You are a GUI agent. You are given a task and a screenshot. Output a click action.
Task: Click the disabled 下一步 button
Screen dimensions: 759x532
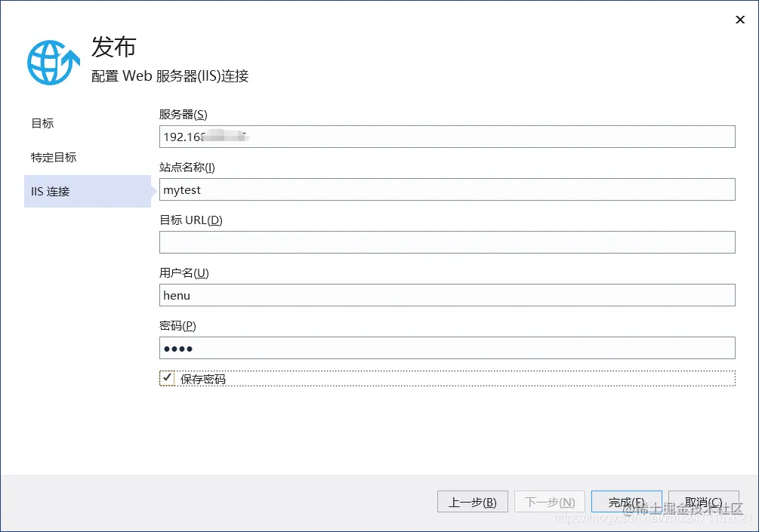[550, 501]
